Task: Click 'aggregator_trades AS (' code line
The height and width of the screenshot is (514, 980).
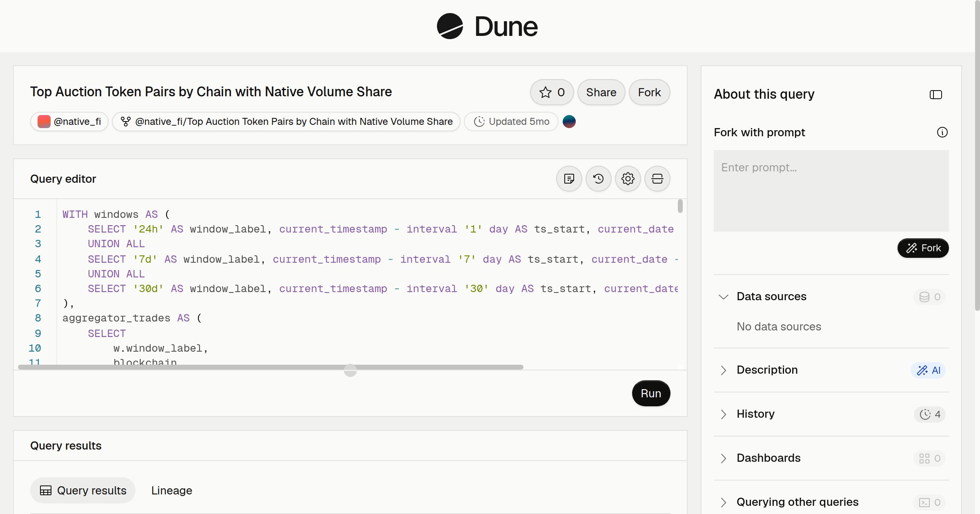Action: pos(132,318)
